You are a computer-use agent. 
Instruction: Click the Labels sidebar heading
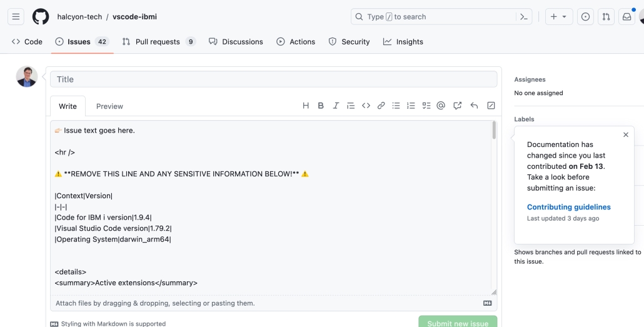[x=524, y=119]
